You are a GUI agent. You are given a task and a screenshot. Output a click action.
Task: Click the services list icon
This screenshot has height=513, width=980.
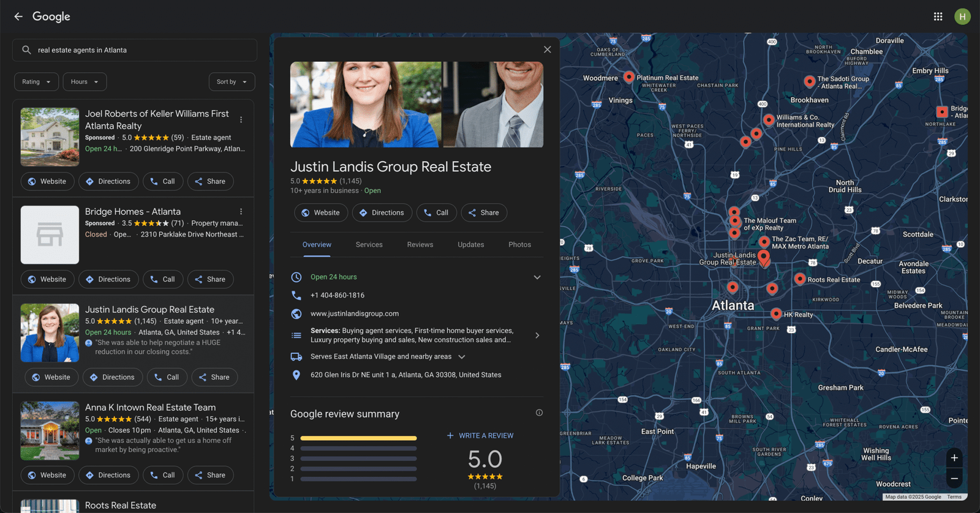click(296, 335)
